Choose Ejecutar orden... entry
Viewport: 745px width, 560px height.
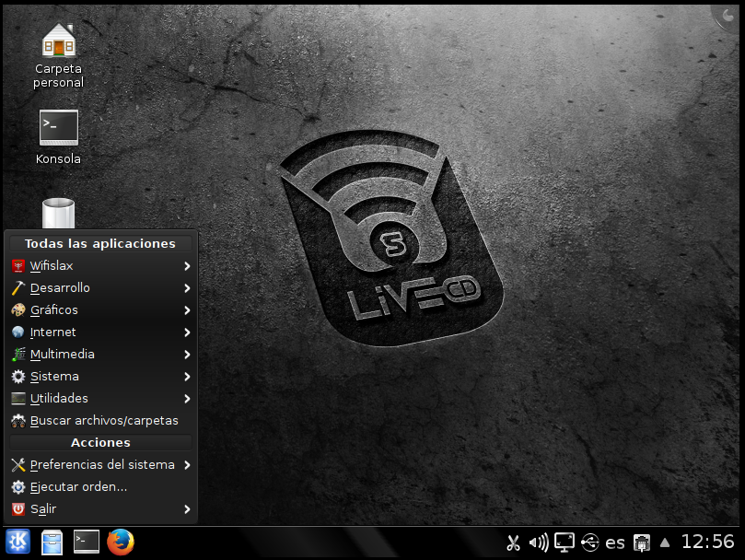click(x=100, y=487)
